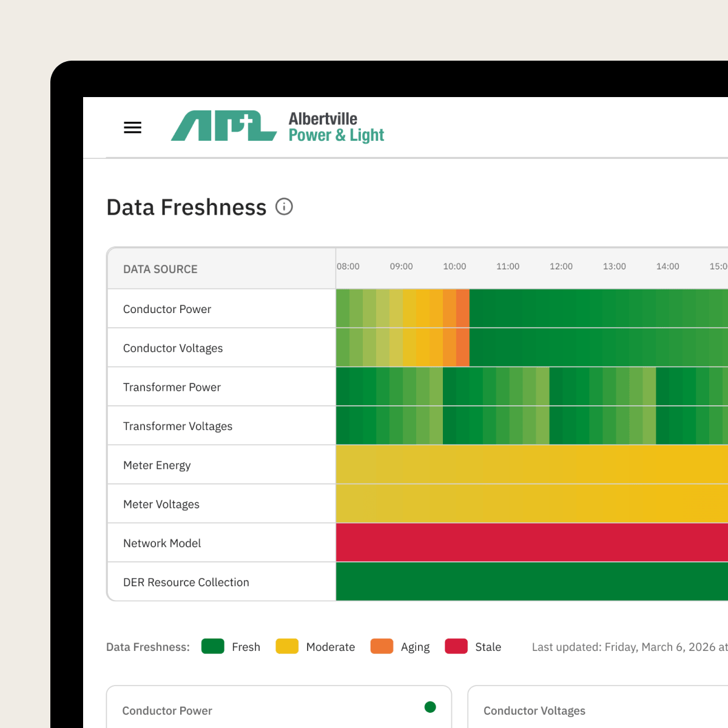Open the Data Freshness info icon

284,207
